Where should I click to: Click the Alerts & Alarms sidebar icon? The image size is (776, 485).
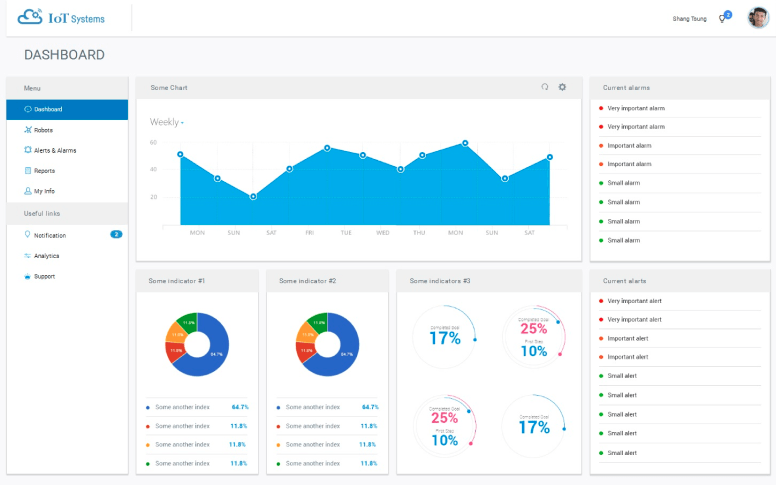pyautogui.click(x=27, y=150)
